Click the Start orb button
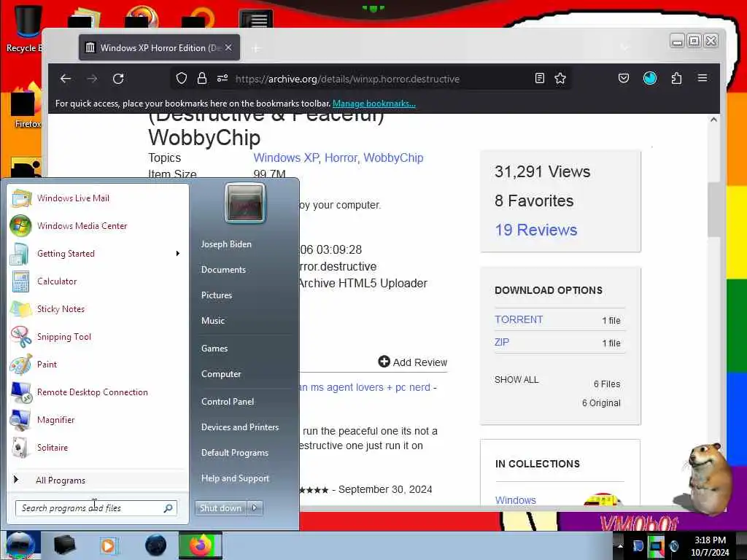This screenshot has height=560, width=747. tap(20, 545)
